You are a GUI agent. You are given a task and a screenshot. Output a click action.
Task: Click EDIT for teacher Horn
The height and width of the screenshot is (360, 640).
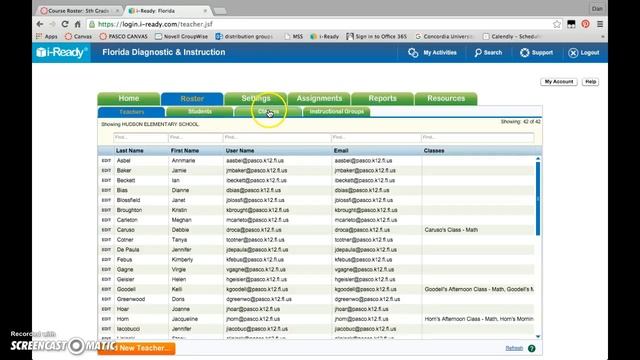[106, 319]
